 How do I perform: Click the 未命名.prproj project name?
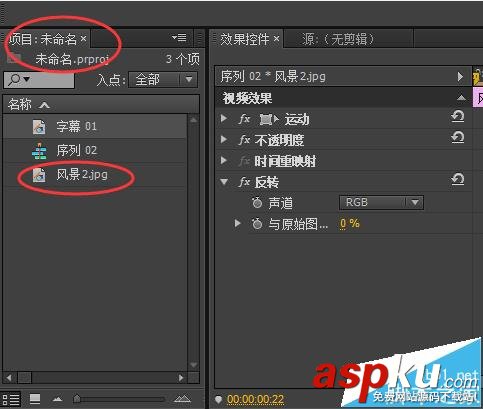[72, 59]
